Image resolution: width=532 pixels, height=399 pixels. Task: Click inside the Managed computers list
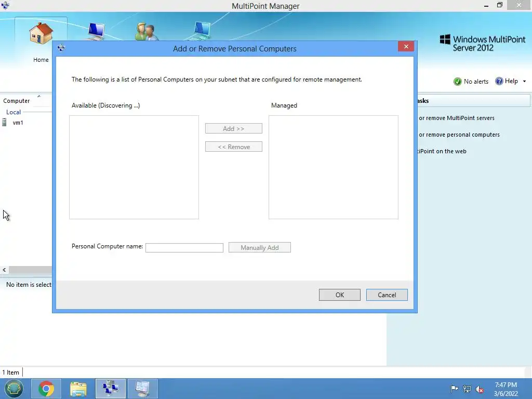(x=334, y=167)
